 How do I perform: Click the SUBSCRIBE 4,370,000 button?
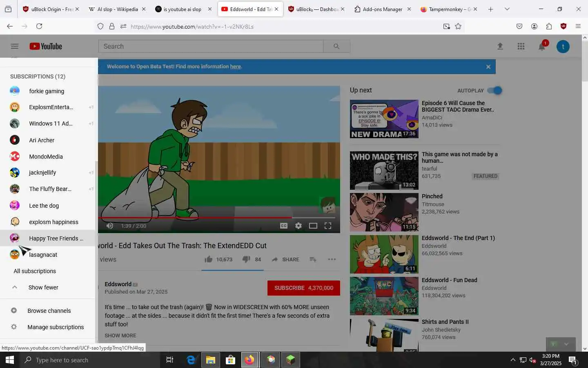click(304, 288)
